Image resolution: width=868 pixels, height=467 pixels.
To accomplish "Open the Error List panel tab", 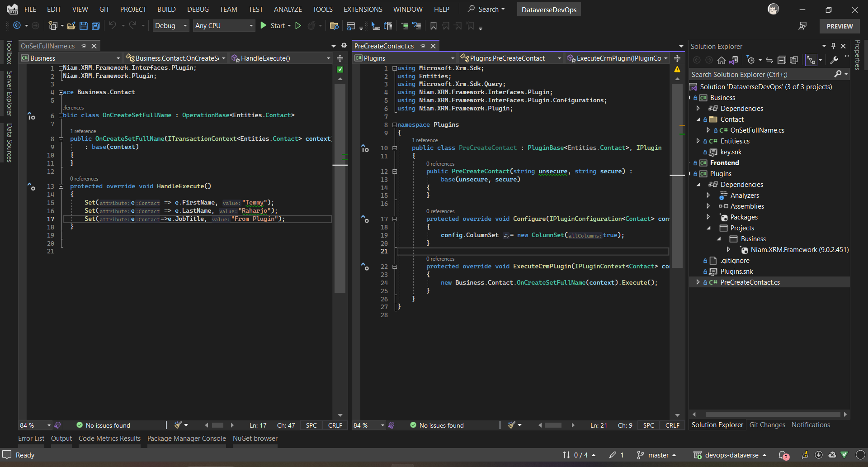I will click(31, 438).
